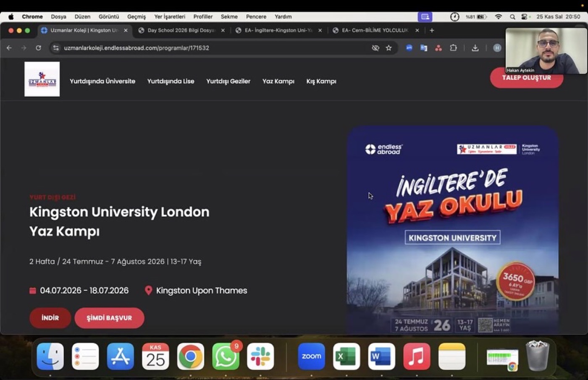
Task: Click the red dots extension icon
Action: pos(438,48)
